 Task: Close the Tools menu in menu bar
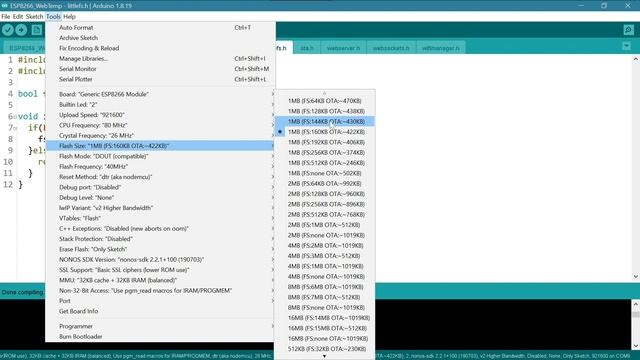coord(53,17)
